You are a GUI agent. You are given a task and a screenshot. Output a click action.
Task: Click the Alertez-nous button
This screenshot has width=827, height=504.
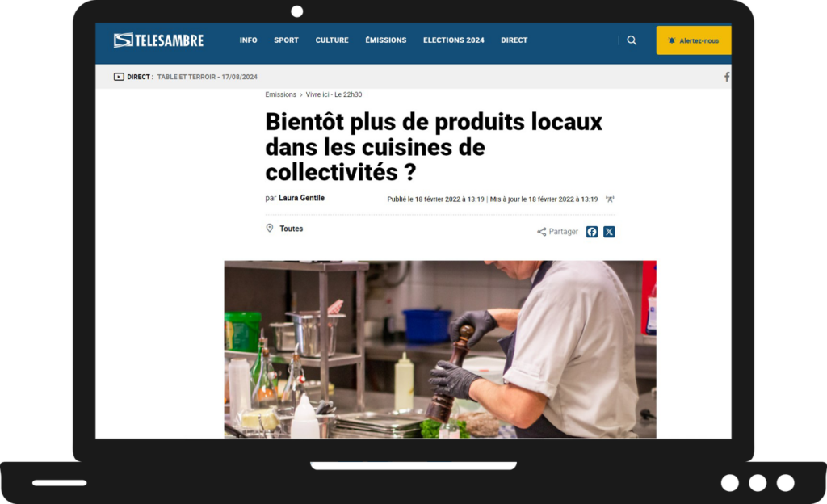694,40
